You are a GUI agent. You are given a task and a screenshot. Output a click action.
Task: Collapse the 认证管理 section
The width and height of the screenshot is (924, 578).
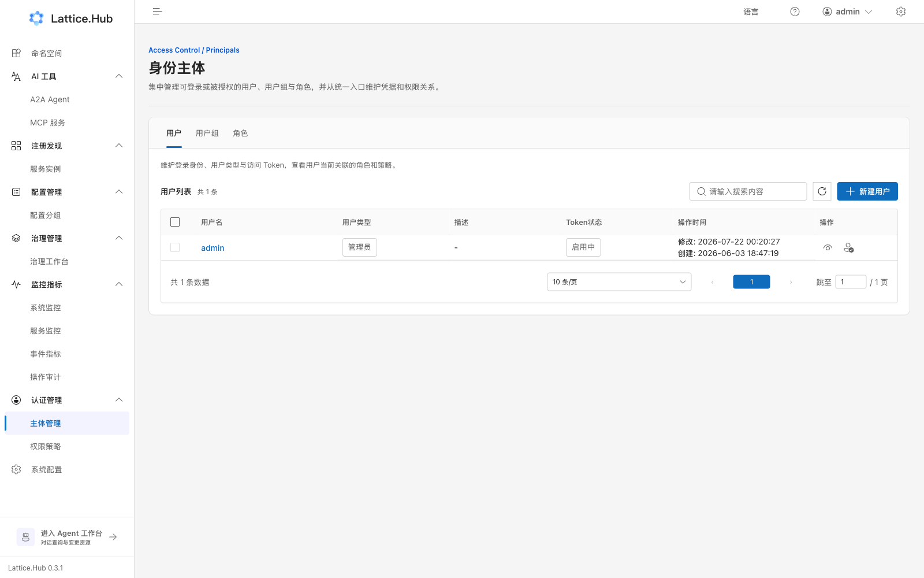point(119,400)
